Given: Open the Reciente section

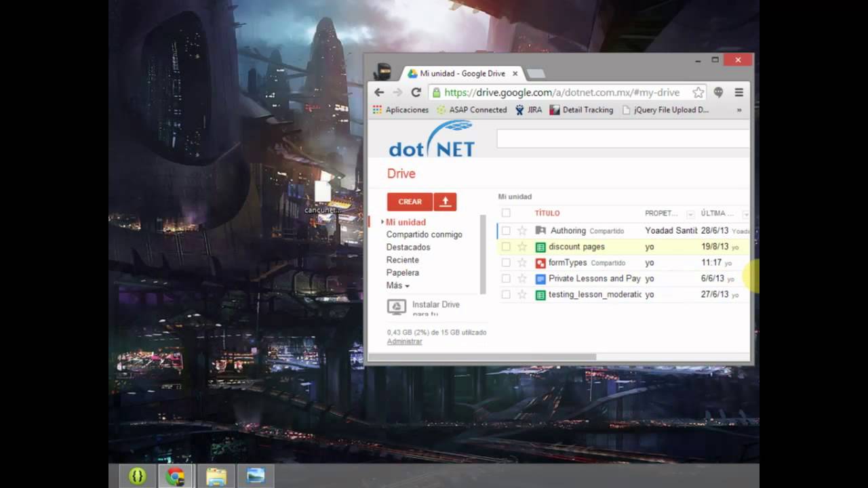Looking at the screenshot, I should tap(403, 260).
